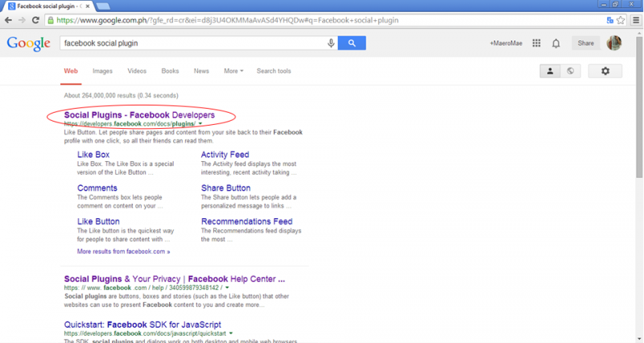Open Google notifications bell

click(555, 43)
